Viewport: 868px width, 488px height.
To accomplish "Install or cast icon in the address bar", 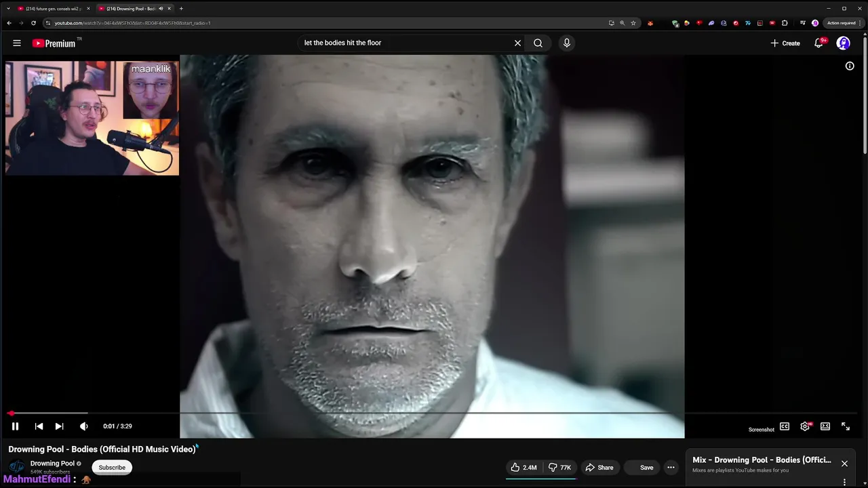I will (x=611, y=23).
